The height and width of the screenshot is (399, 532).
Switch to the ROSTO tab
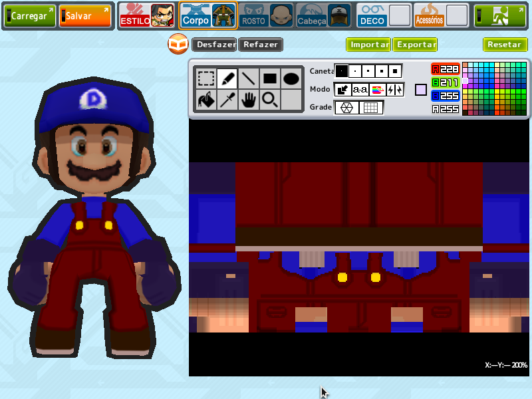pos(265,15)
